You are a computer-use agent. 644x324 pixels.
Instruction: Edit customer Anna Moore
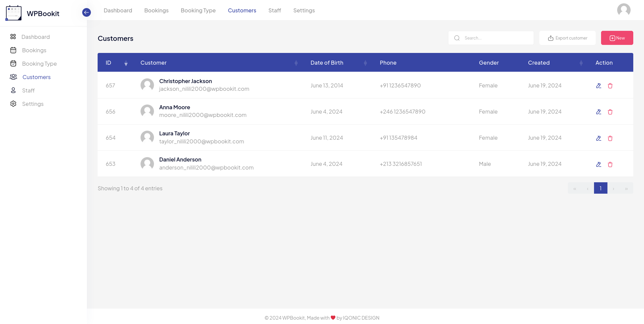598,112
